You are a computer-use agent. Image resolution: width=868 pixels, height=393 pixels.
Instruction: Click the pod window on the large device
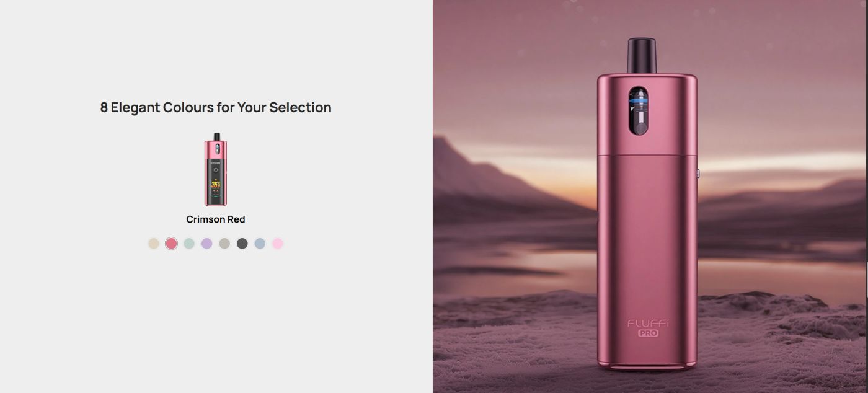click(638, 111)
